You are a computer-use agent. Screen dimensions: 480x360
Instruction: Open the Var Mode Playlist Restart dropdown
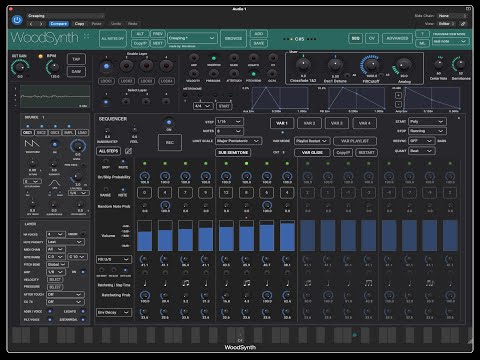pos(312,141)
